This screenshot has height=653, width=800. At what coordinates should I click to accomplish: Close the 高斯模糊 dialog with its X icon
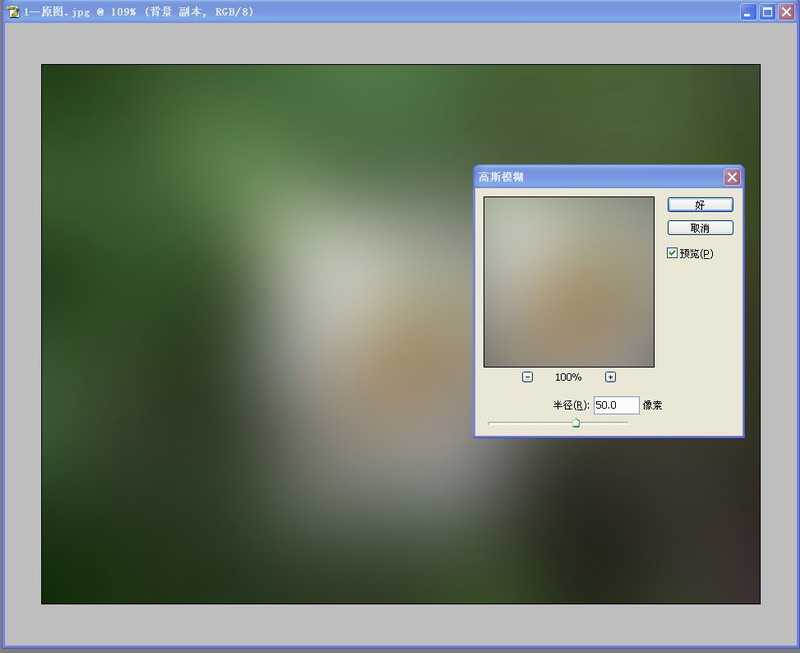(733, 176)
